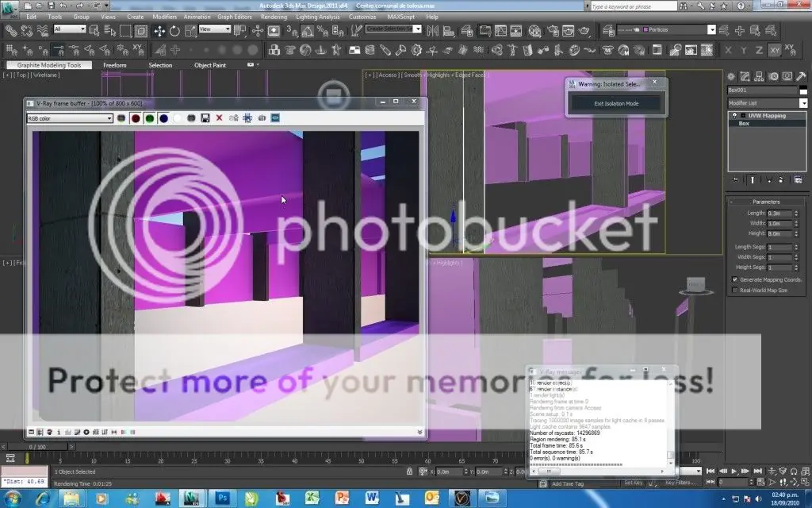This screenshot has height=508, width=812.
Task: Toggle Window/Crossing selection mode
Action: click(x=141, y=31)
